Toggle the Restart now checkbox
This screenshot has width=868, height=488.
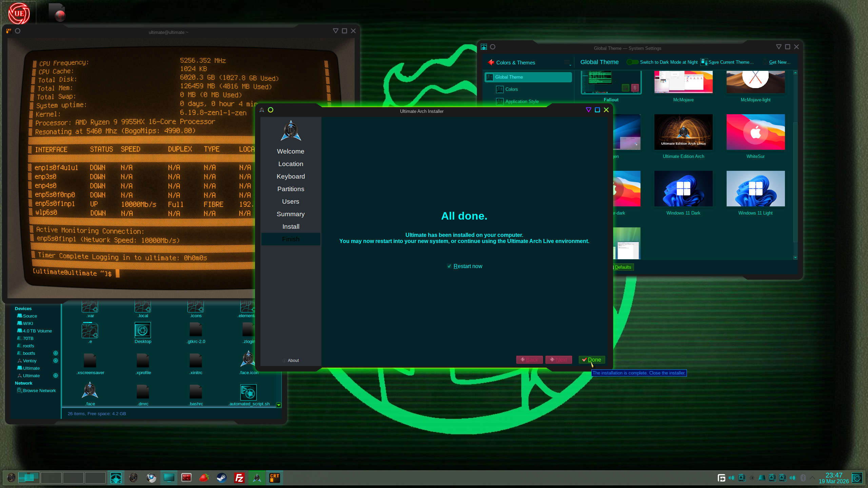(x=449, y=266)
